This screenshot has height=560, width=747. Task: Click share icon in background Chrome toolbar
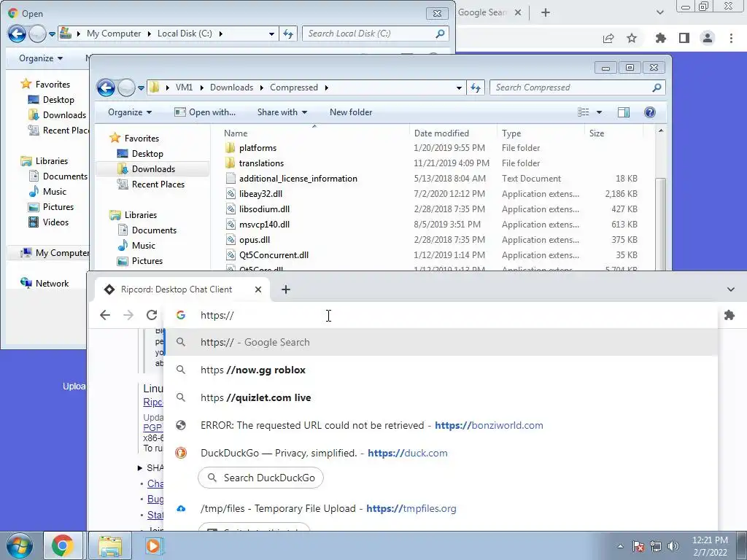[608, 38]
